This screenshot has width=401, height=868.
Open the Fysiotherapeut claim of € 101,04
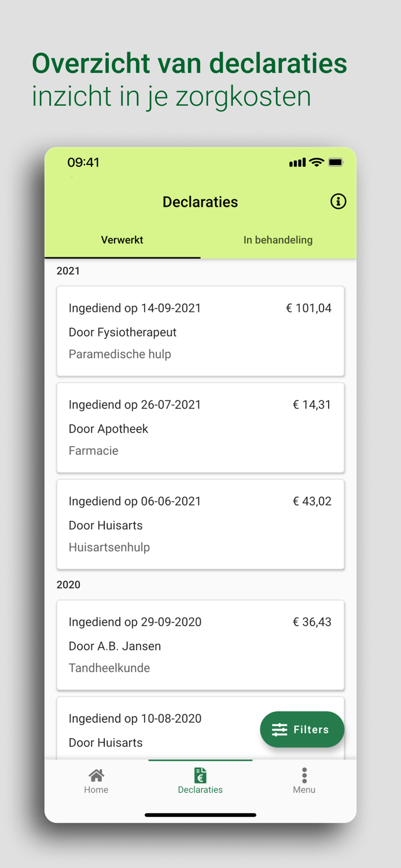(200, 331)
